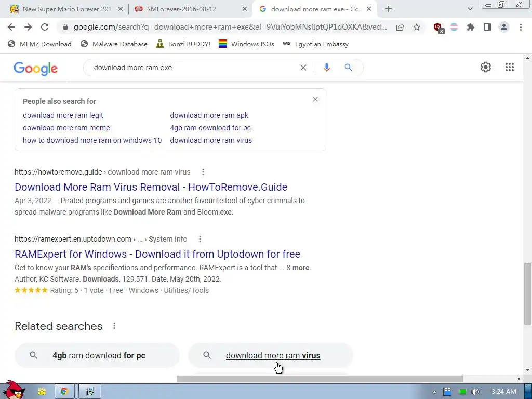The width and height of the screenshot is (532, 399).
Task: Open the Chrome three-dot menu
Action: point(521,27)
